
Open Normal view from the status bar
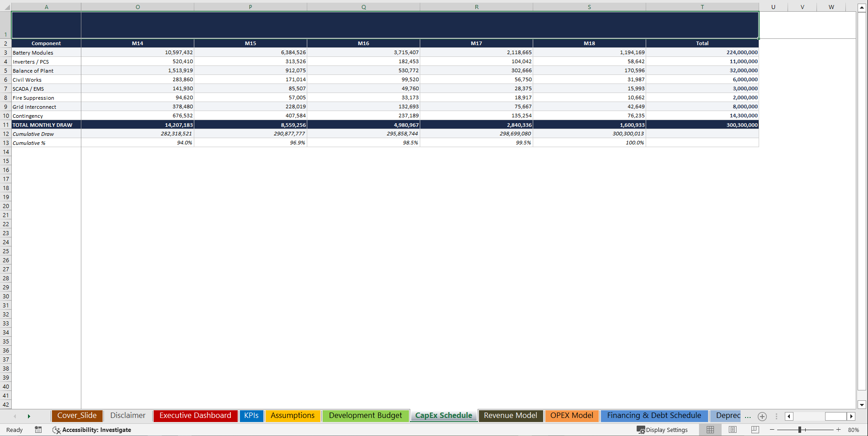(x=710, y=430)
